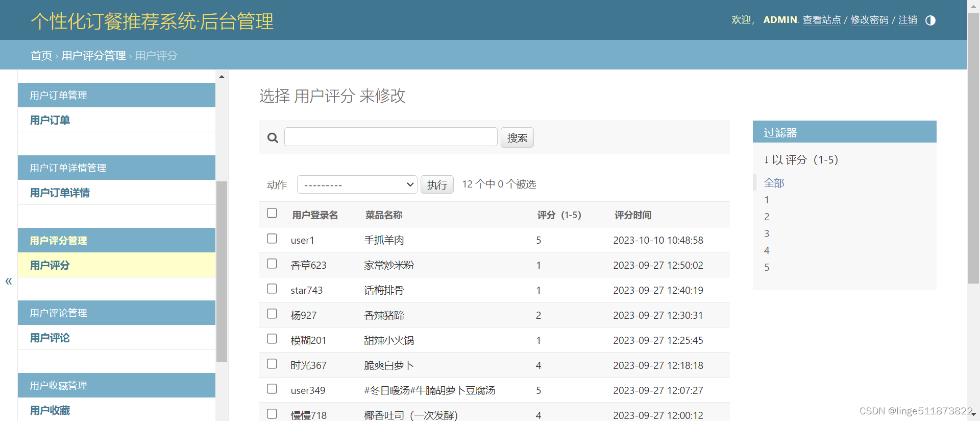The image size is (980, 421).
Task: Filter by rating 1
Action: click(x=767, y=200)
